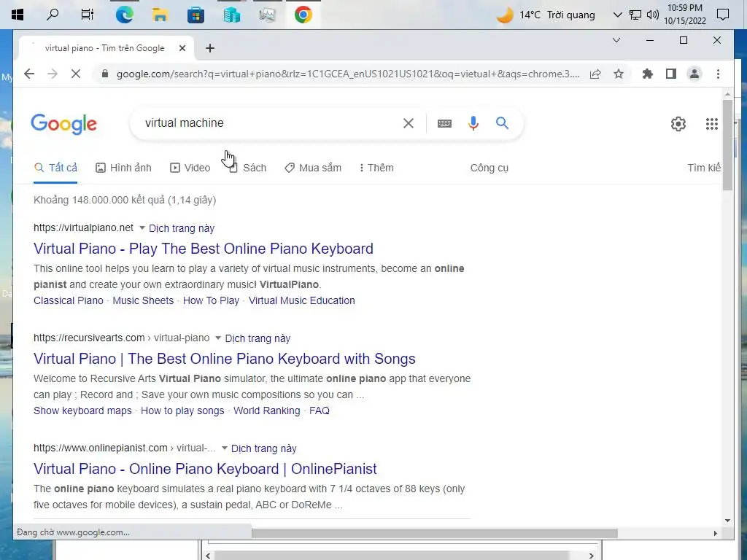The image size is (747, 560).
Task: Open the Chrome three-dot menu
Action: [x=718, y=74]
